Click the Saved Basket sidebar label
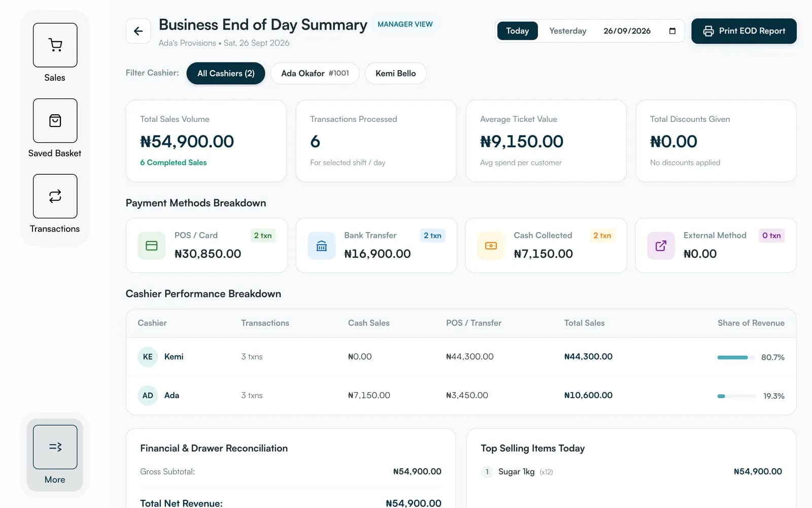 coord(55,153)
